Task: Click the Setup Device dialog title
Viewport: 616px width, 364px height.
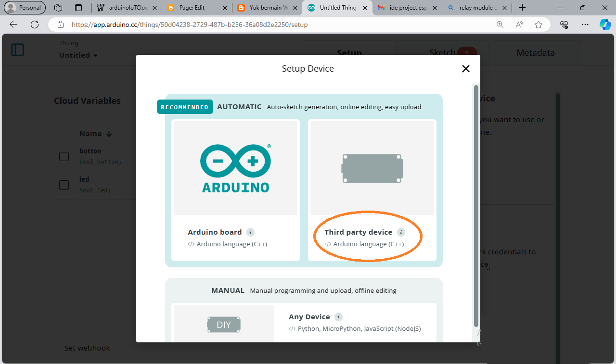Action: click(308, 69)
